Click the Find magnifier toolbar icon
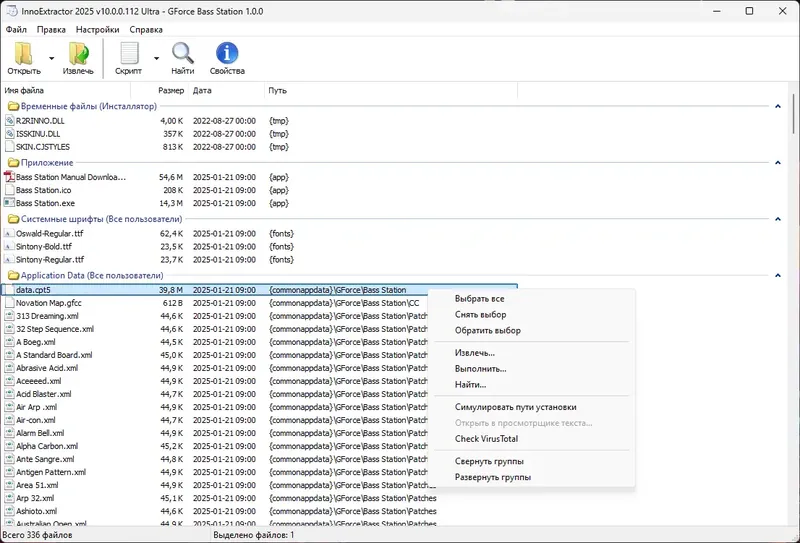 click(x=183, y=53)
